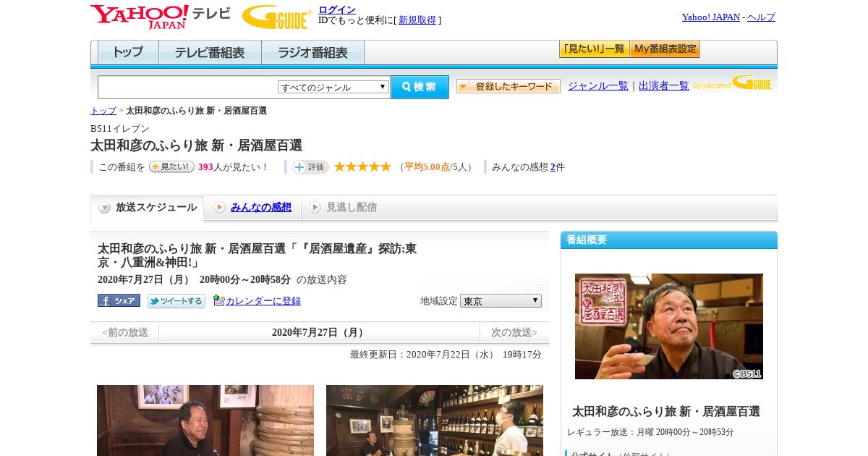
Task: Go to <前の放送 previous broadcast
Action: click(x=125, y=333)
